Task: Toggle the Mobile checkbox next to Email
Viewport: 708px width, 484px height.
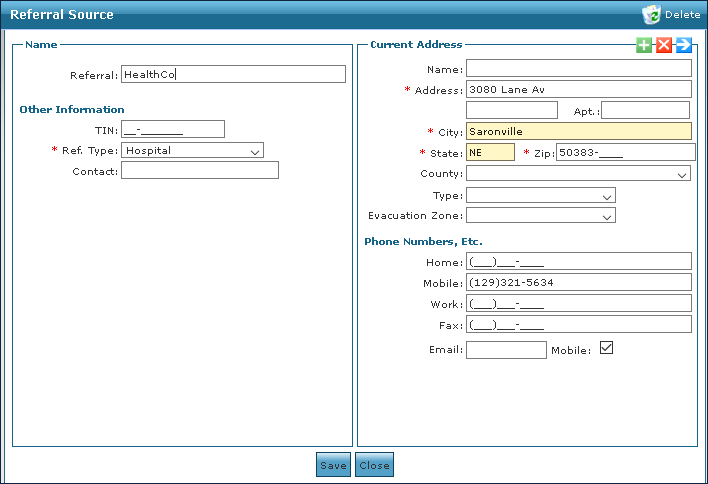Action: (x=605, y=348)
